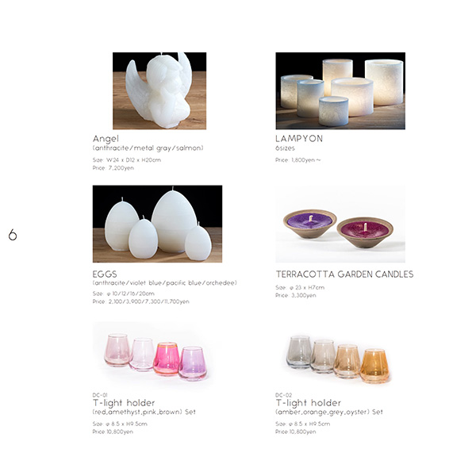The width and height of the screenshot is (476, 476).
Task: Click the Terracotta candle size text
Action: pyautogui.click(x=300, y=287)
